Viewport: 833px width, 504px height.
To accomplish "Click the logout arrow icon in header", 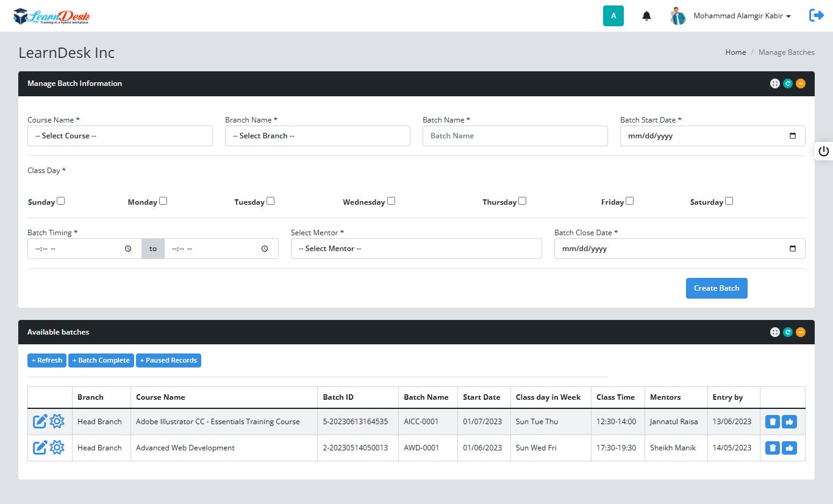I will [x=816, y=16].
